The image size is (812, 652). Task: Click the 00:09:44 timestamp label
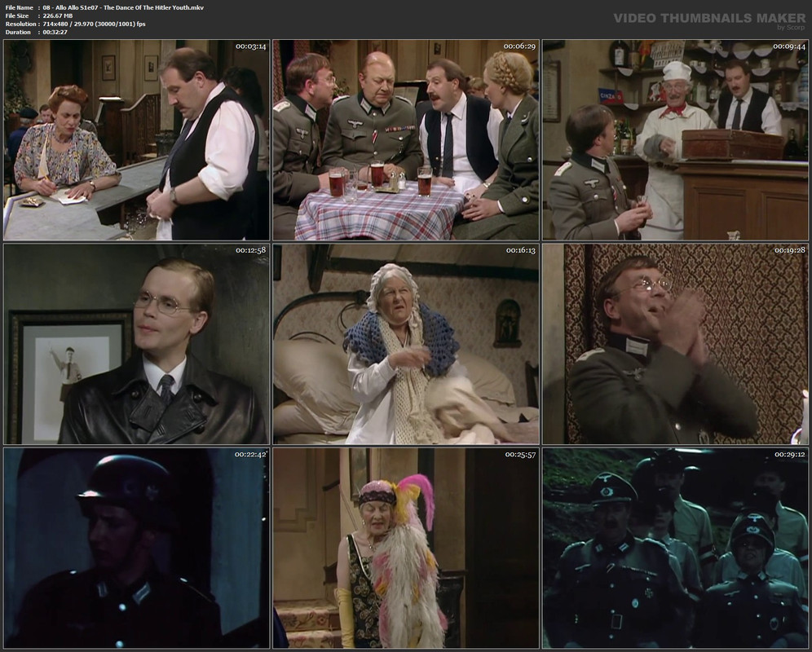point(789,46)
